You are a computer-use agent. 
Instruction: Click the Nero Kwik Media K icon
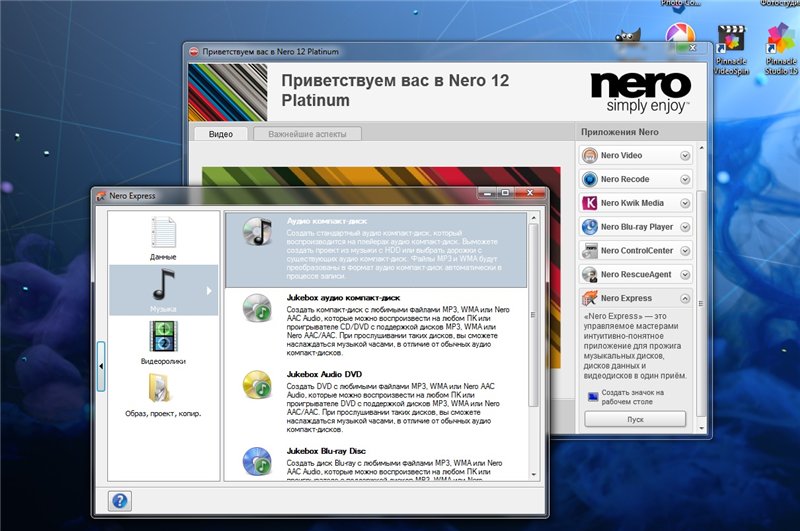tap(590, 203)
